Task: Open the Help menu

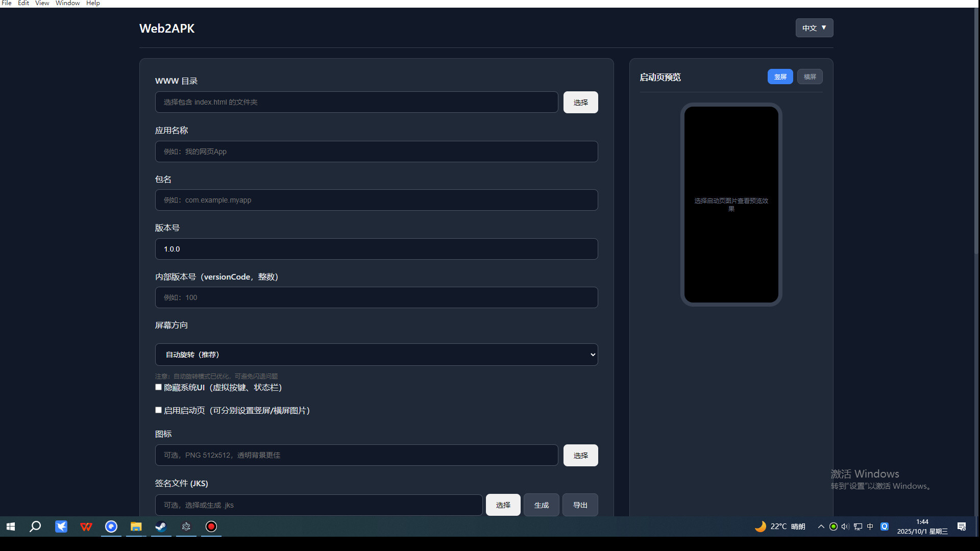Action: pyautogui.click(x=93, y=3)
